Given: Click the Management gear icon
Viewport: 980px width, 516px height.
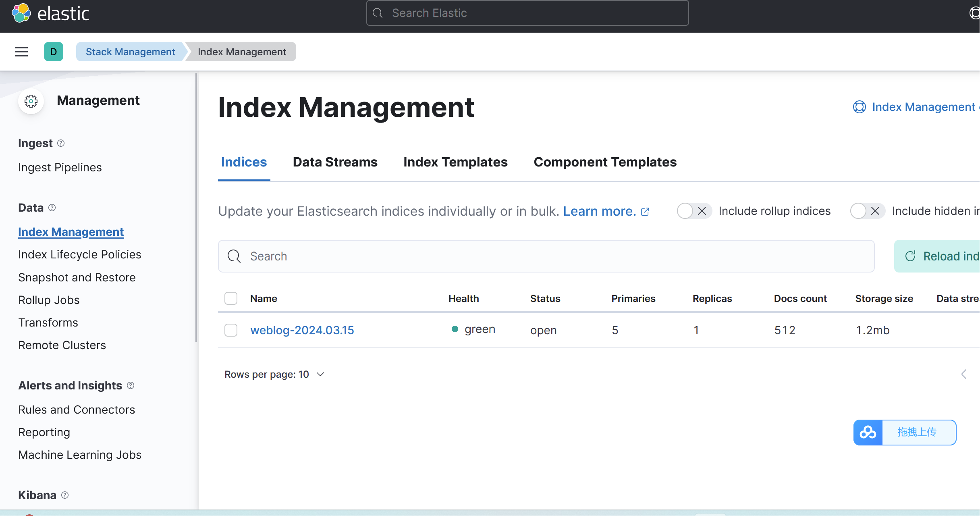Looking at the screenshot, I should tap(31, 101).
